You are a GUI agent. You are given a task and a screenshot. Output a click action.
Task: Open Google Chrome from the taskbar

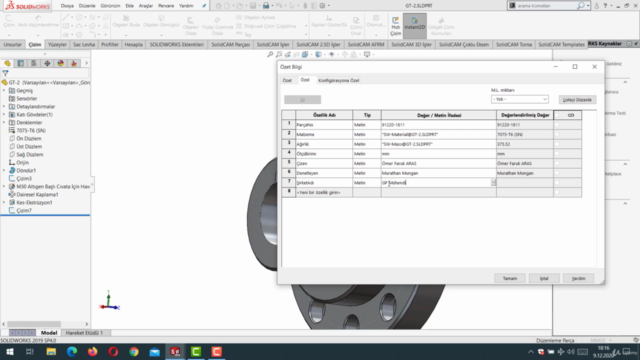click(x=134, y=351)
